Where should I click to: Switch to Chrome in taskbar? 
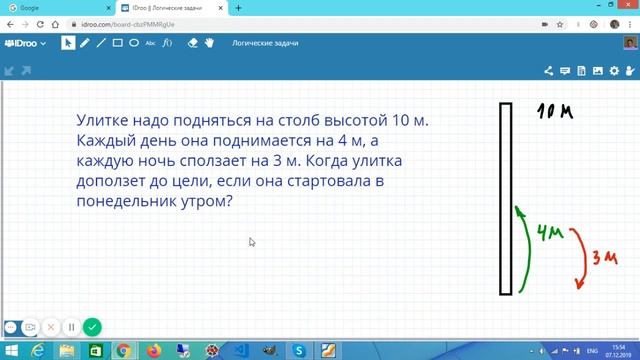point(124,351)
